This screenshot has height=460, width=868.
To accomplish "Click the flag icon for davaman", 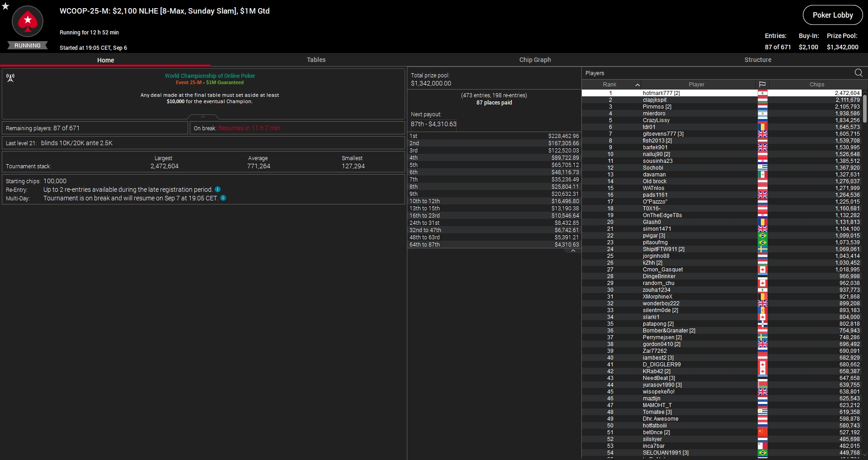I will tap(763, 175).
